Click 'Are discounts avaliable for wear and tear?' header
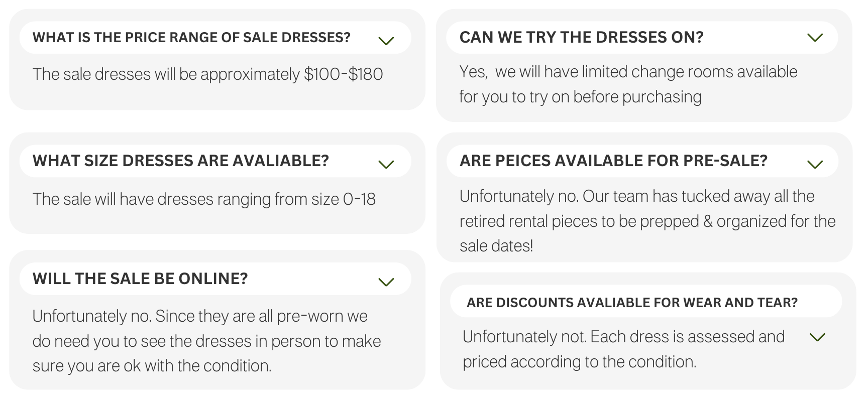This screenshot has width=868, height=404. pos(646,302)
